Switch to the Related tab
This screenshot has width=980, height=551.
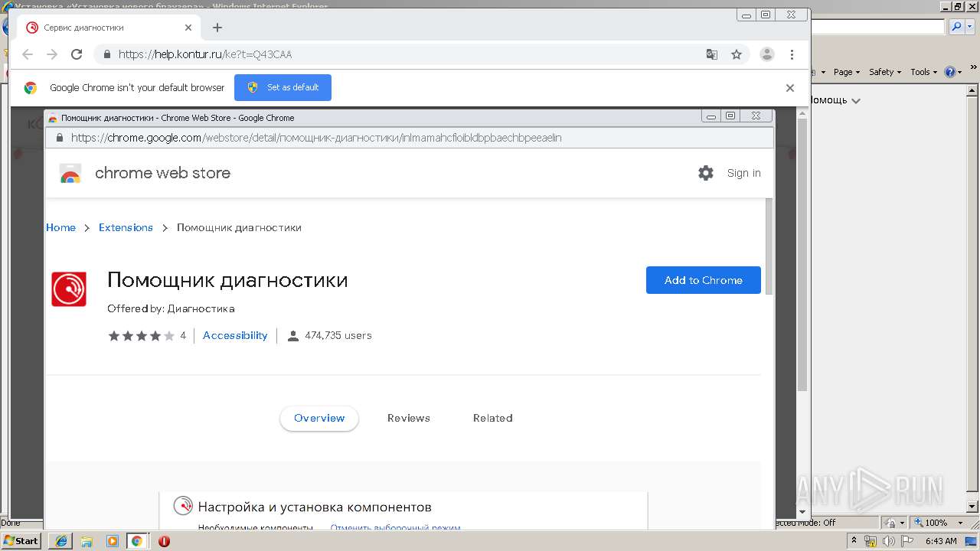tap(492, 418)
